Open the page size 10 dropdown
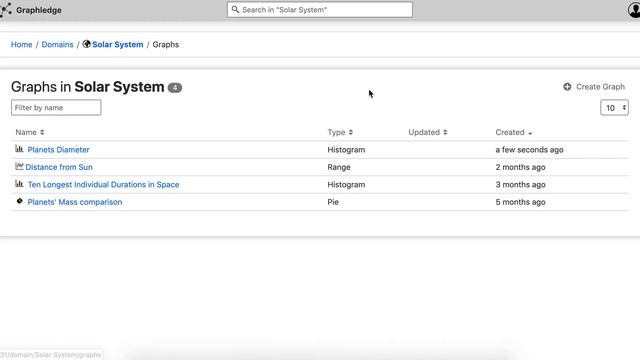The height and width of the screenshot is (360, 640). point(614,108)
